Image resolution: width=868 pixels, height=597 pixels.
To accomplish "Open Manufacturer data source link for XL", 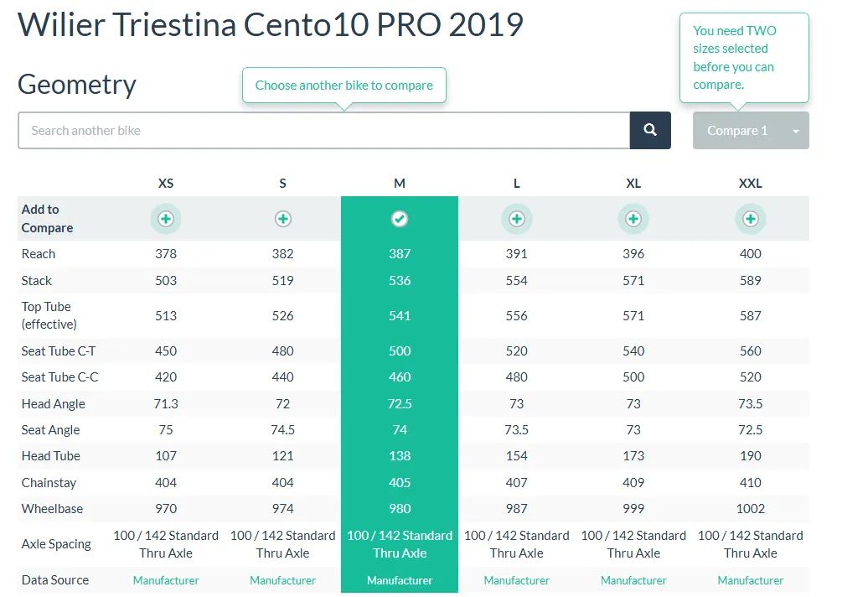I will (x=633, y=580).
